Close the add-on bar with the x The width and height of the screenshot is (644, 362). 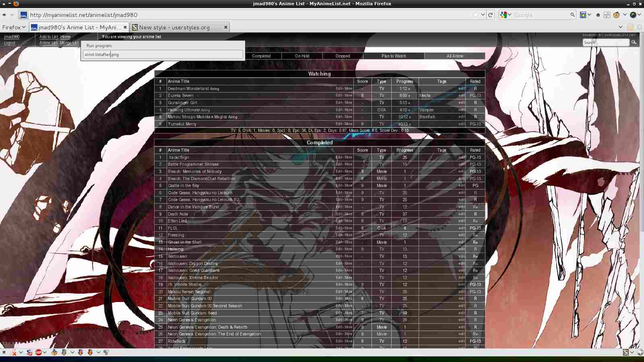[4, 352]
